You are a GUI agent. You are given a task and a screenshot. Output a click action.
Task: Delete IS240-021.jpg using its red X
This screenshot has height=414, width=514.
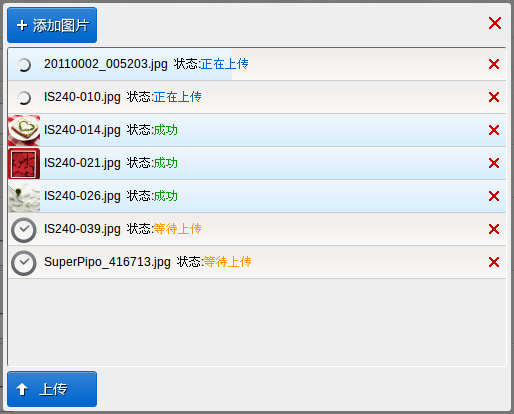(494, 163)
